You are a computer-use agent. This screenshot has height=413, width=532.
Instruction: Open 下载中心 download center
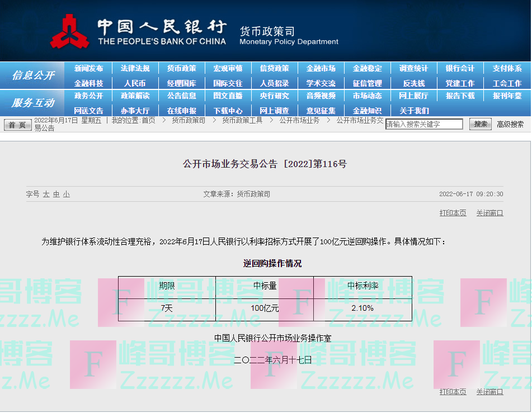(x=228, y=111)
